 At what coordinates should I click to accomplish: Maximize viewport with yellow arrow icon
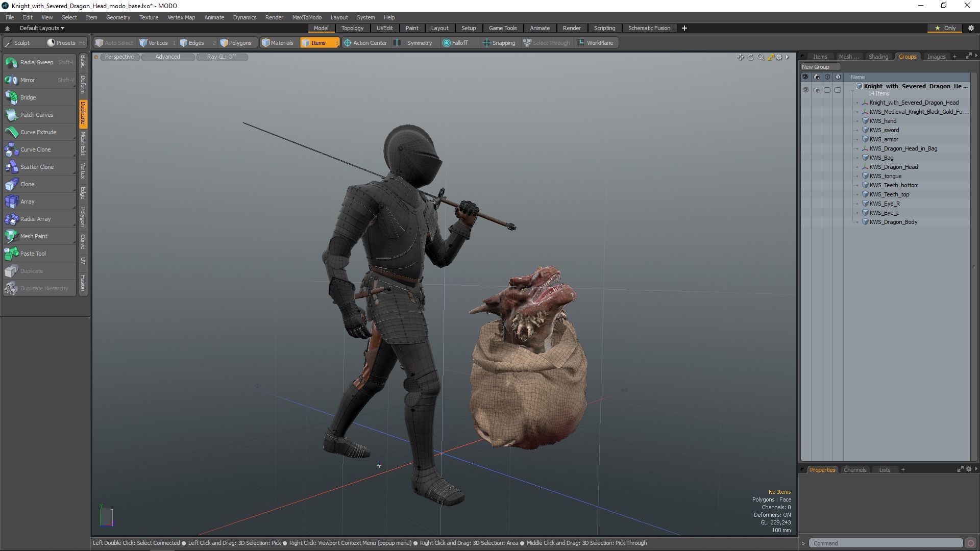[x=770, y=57]
